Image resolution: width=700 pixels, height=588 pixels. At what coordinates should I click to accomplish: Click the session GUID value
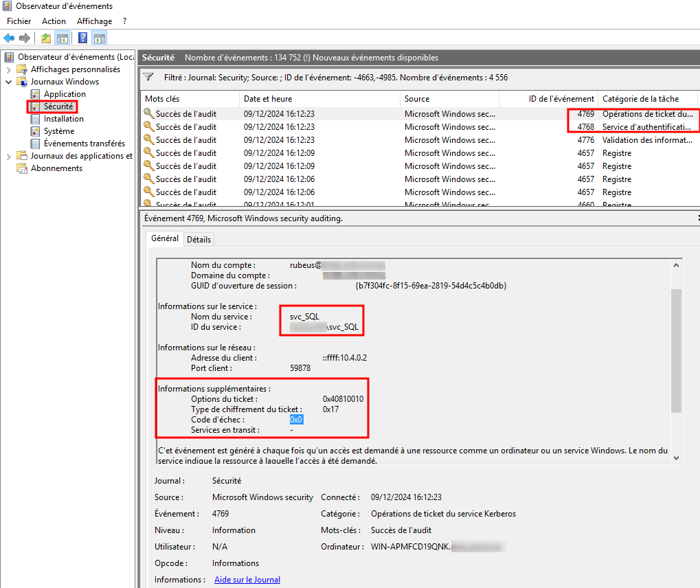[x=431, y=286]
